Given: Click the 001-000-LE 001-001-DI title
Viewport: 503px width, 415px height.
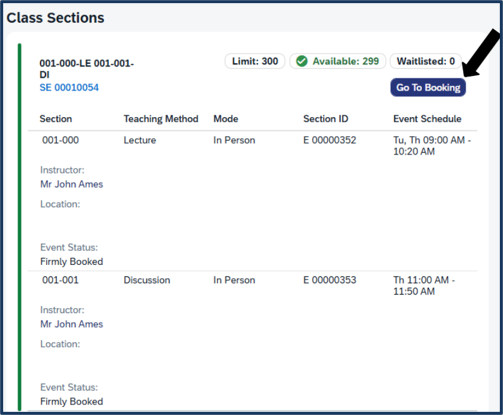Looking at the screenshot, I should 87,69.
